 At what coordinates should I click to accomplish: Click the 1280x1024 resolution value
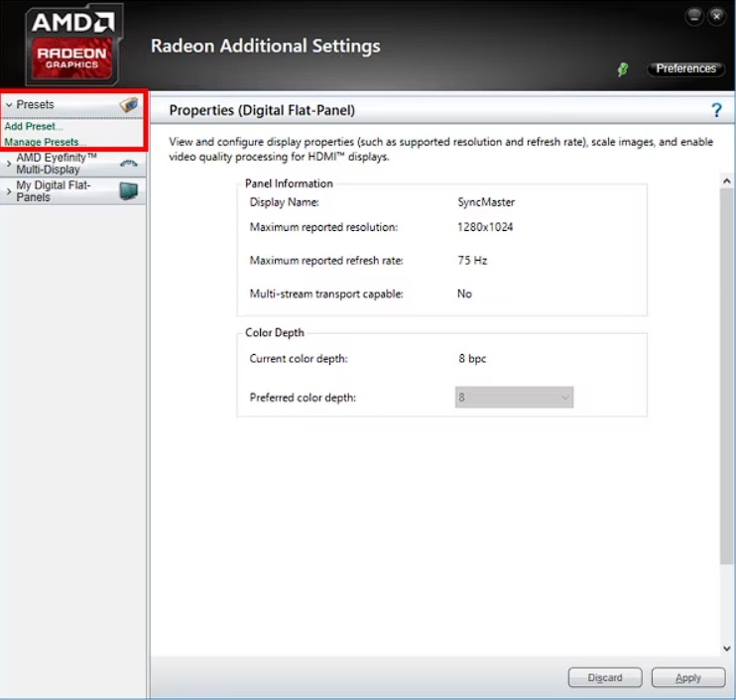[x=485, y=227]
